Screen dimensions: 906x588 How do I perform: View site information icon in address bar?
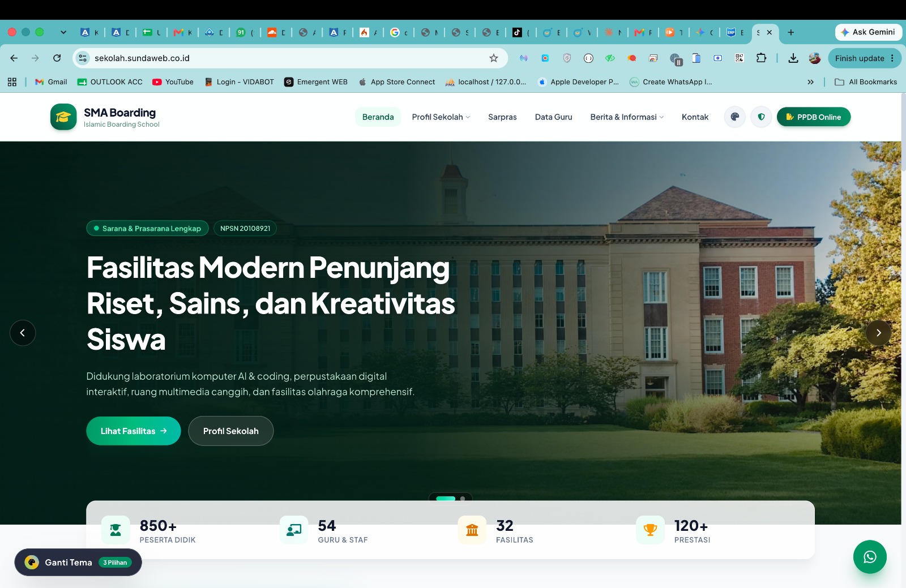(x=83, y=58)
